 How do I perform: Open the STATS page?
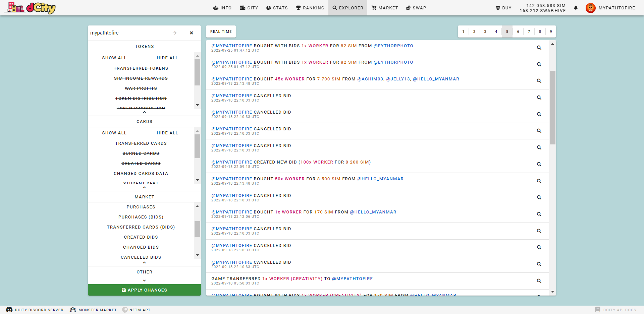tap(277, 8)
